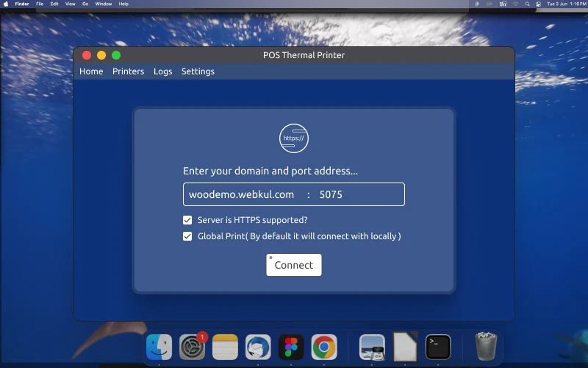Open the Edit menu

click(54, 4)
